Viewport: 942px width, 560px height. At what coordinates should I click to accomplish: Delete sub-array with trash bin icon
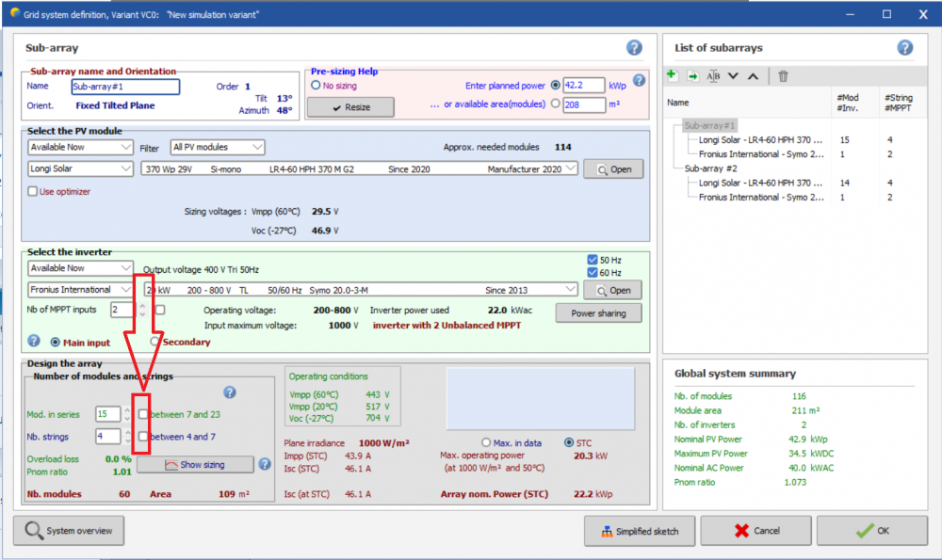click(x=783, y=76)
